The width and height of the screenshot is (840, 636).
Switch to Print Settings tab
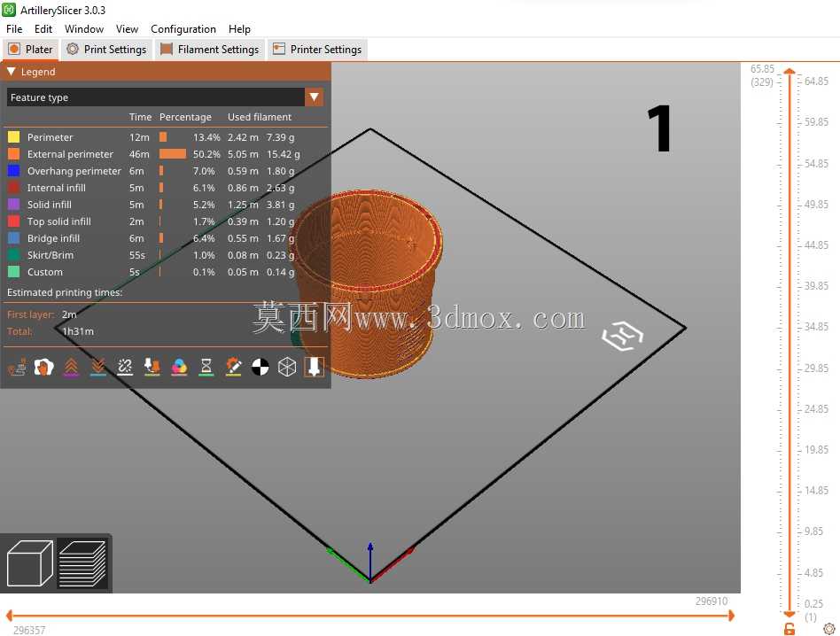coord(106,50)
